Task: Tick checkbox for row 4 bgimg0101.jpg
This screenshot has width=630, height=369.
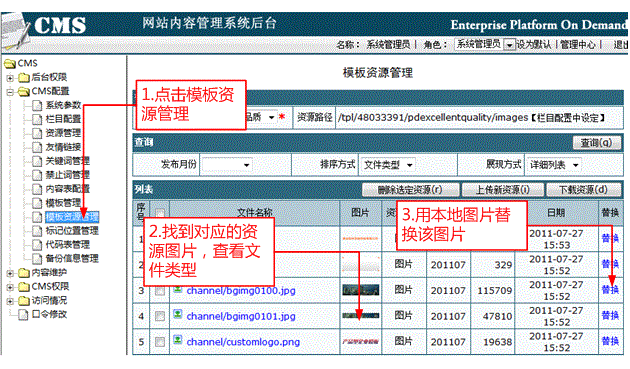Action: pyautogui.click(x=160, y=316)
